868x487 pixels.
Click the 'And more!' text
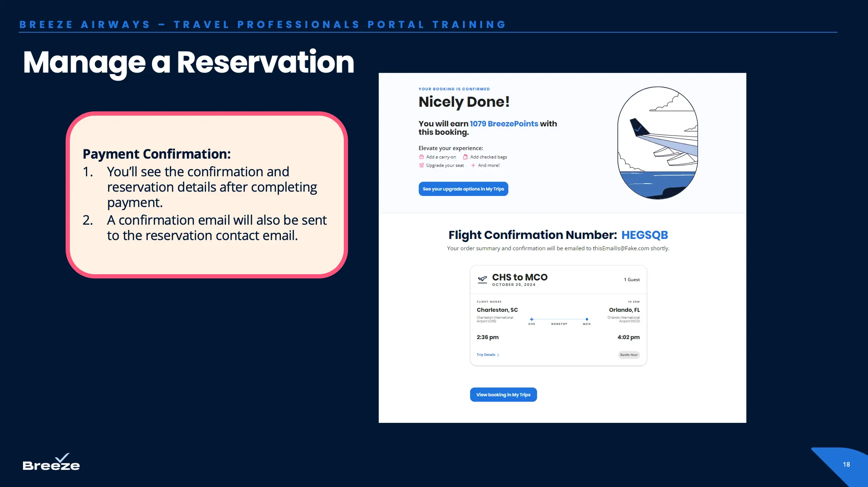tap(488, 166)
